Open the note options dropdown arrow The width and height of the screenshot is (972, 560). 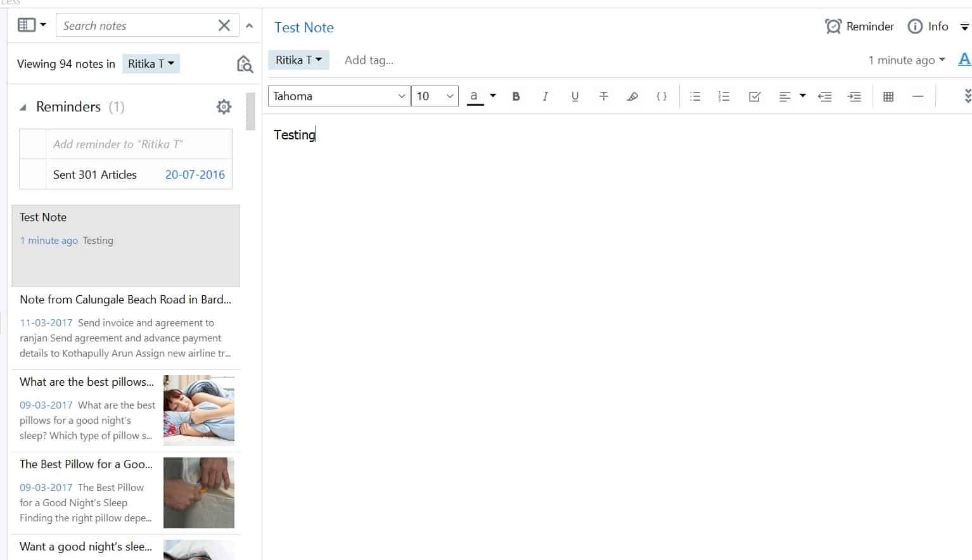(964, 27)
